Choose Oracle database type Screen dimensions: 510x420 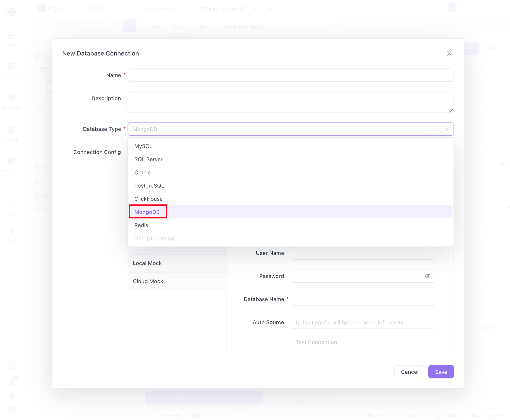point(290,173)
